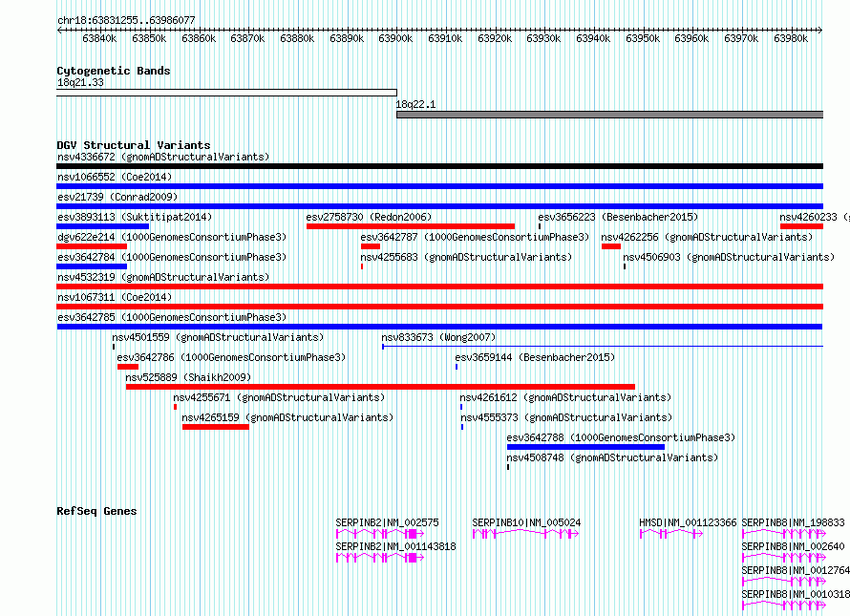
Task: Click the 63870k ruler position
Action: click(247, 38)
